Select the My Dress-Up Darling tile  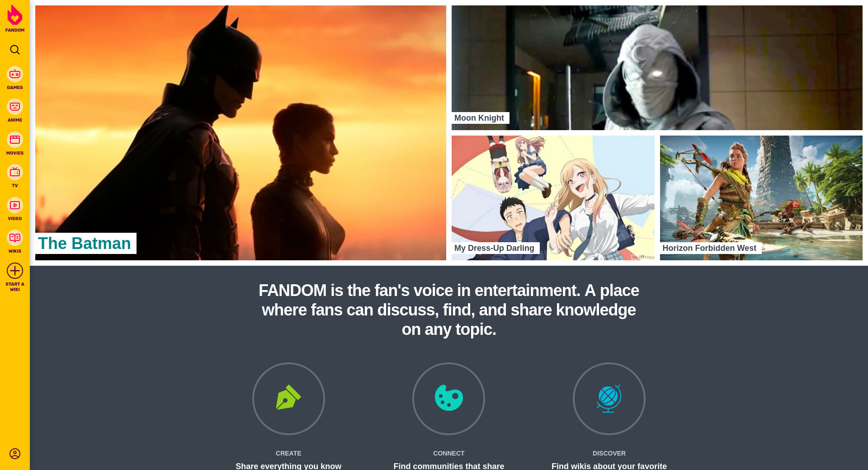(x=553, y=198)
